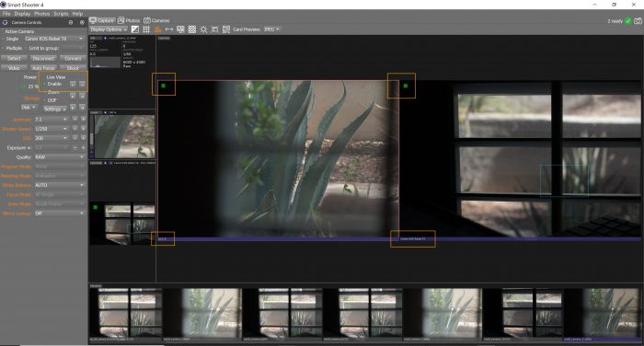644x346 pixels.
Task: Open the Scripts menu
Action: pyautogui.click(x=61, y=14)
